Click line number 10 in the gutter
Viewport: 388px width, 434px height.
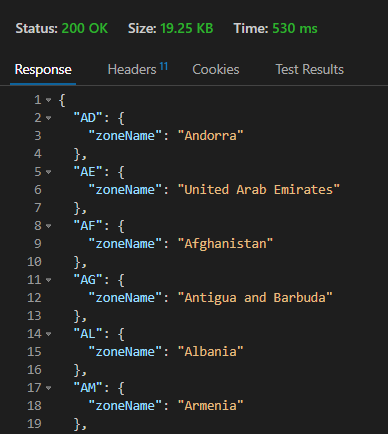click(34, 262)
